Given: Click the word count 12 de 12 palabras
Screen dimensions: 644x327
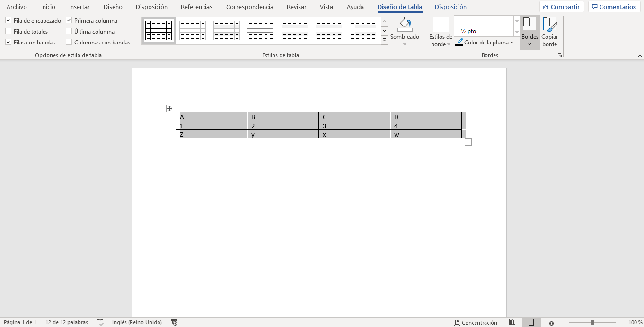Looking at the screenshot, I should point(67,322).
